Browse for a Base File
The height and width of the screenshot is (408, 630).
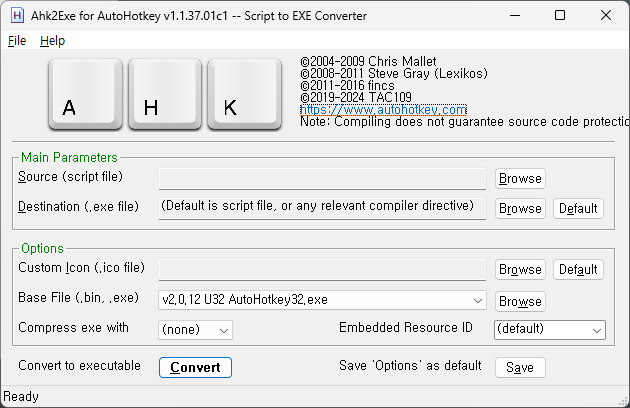click(x=520, y=301)
